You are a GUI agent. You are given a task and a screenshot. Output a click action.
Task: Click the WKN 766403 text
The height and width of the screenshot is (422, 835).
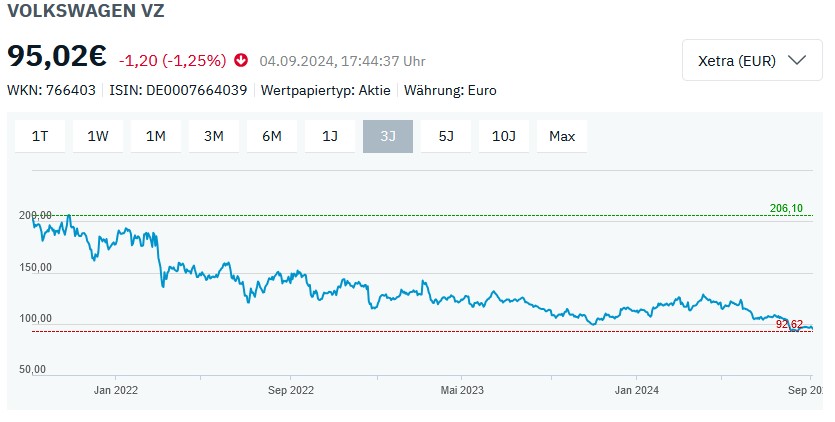click(x=51, y=90)
